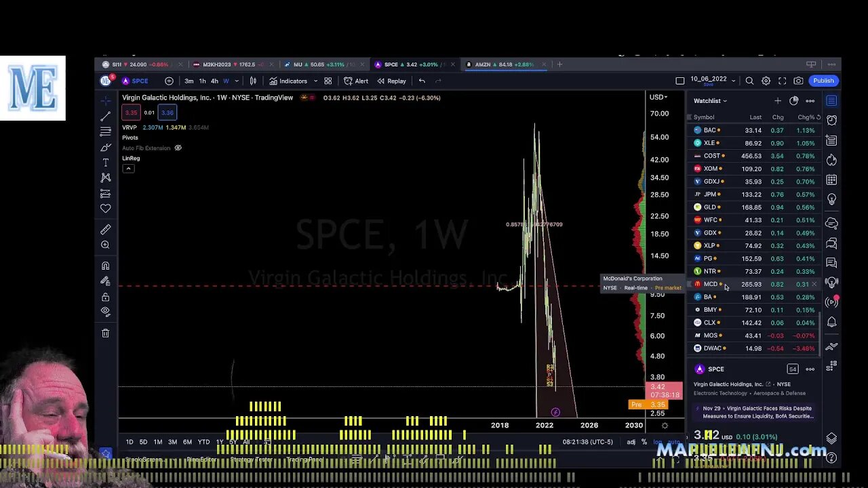Open the hotlists flame icon in sidebar
Viewport: 868px width, 488px height.
[x=831, y=160]
